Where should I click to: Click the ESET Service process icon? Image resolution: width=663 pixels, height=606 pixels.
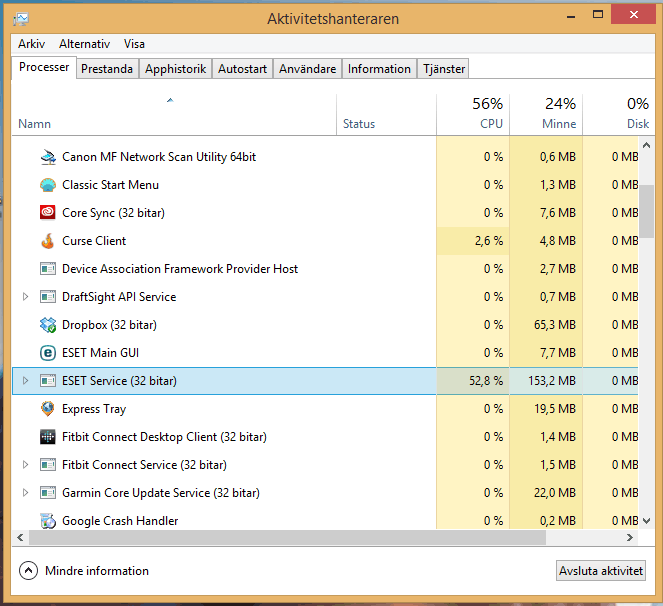[x=48, y=381]
